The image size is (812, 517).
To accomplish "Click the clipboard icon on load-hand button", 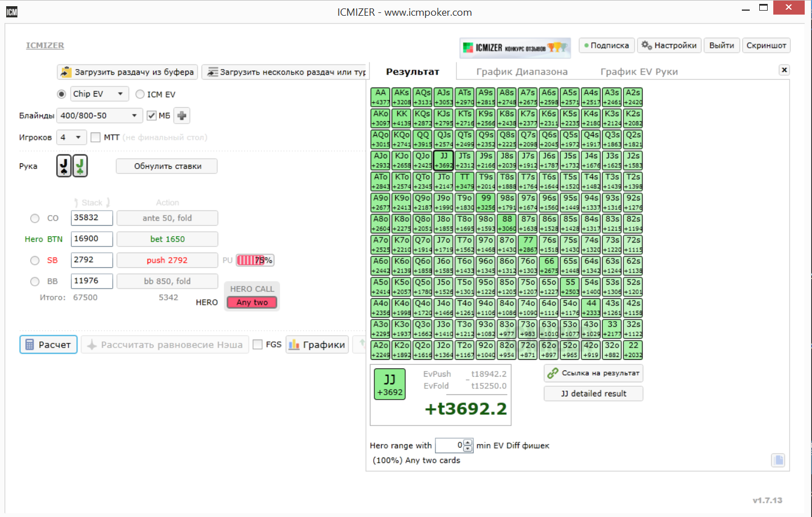I will point(66,72).
